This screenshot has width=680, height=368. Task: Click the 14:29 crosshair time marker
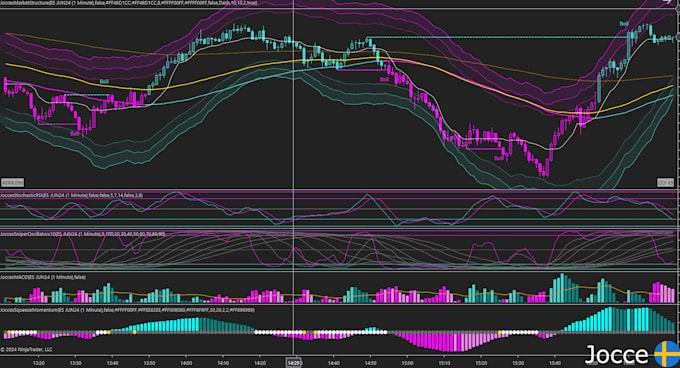(294, 363)
